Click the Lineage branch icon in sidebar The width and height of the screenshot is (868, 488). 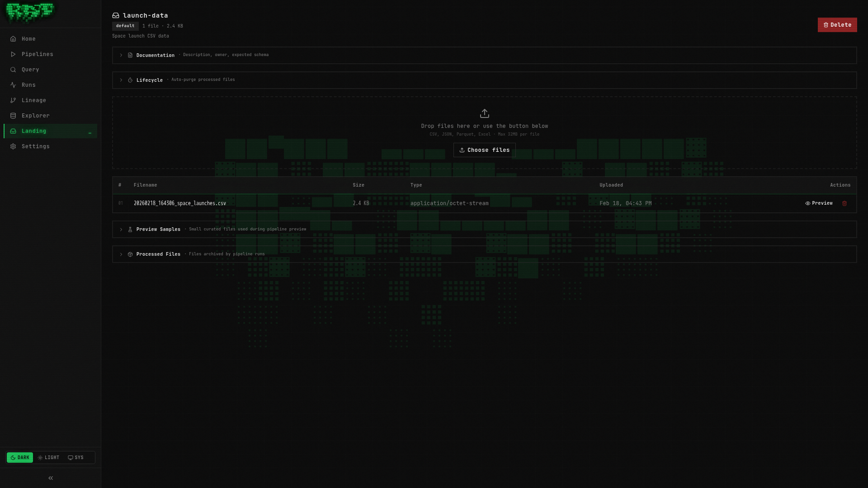(x=13, y=100)
